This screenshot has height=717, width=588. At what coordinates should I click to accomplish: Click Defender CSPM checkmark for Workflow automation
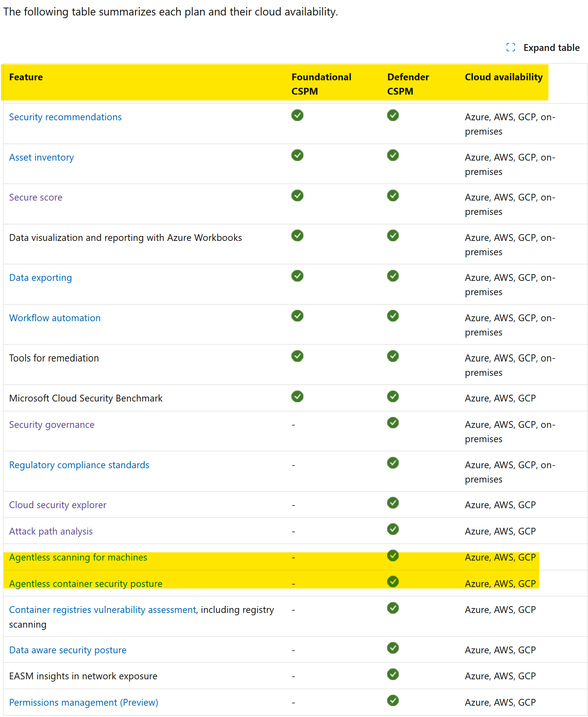(393, 316)
